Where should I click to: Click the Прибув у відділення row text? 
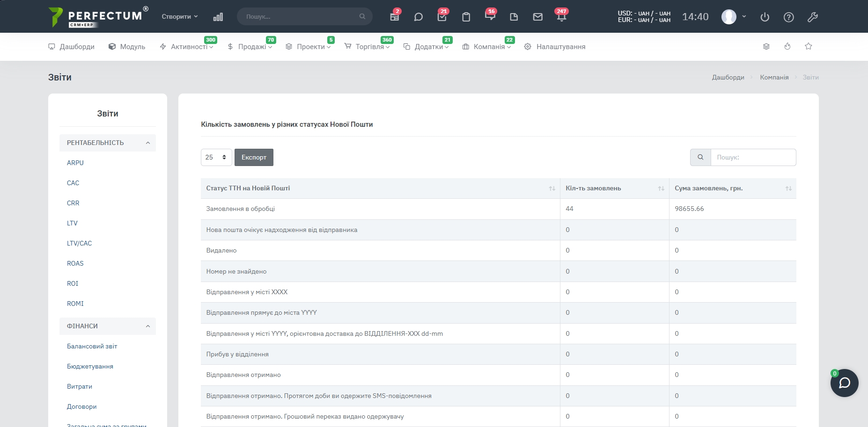coord(237,354)
